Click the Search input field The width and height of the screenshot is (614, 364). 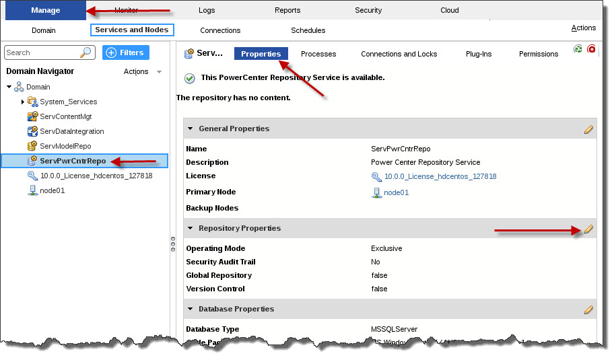click(x=42, y=52)
